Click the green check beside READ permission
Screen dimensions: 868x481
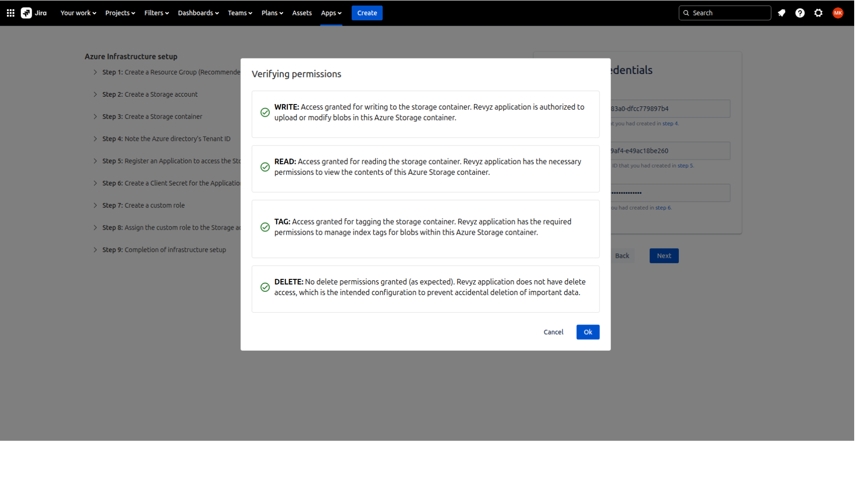pyautogui.click(x=265, y=167)
